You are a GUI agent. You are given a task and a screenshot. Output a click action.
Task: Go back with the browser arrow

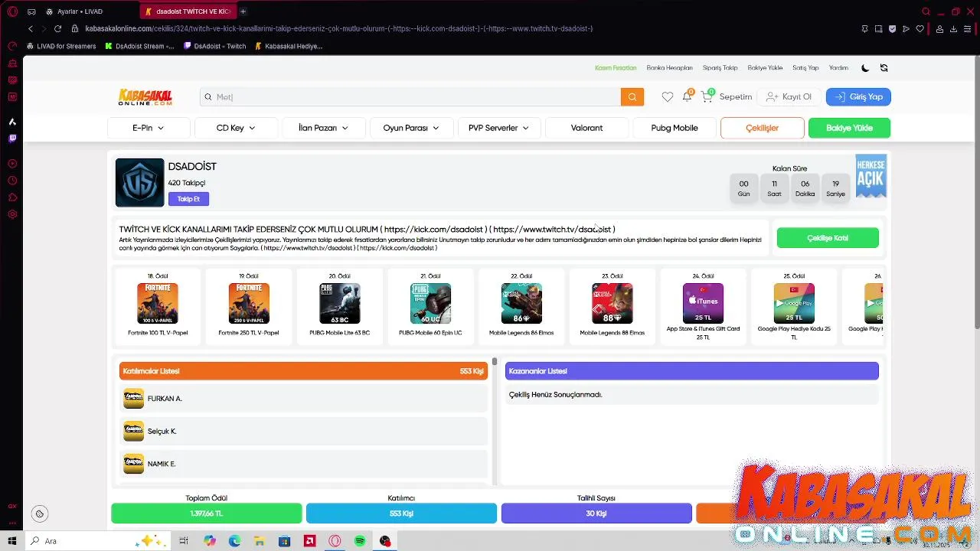coord(31,28)
